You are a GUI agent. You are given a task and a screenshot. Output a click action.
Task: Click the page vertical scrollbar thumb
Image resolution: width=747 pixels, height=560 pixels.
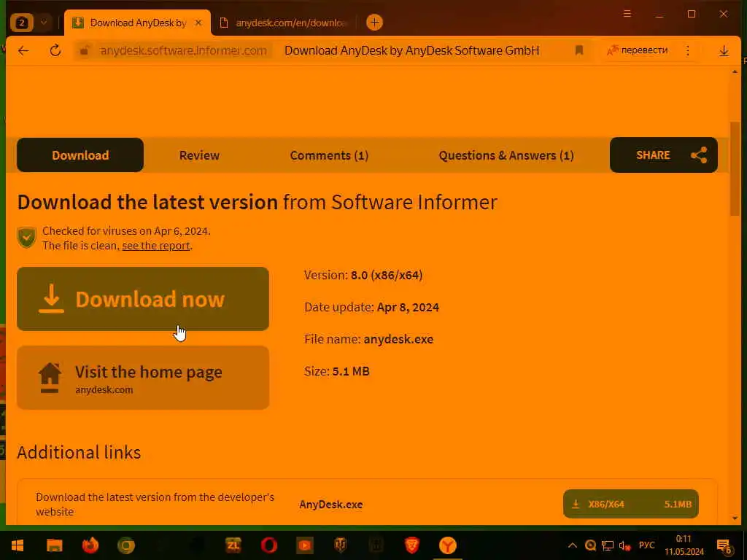pyautogui.click(x=735, y=169)
